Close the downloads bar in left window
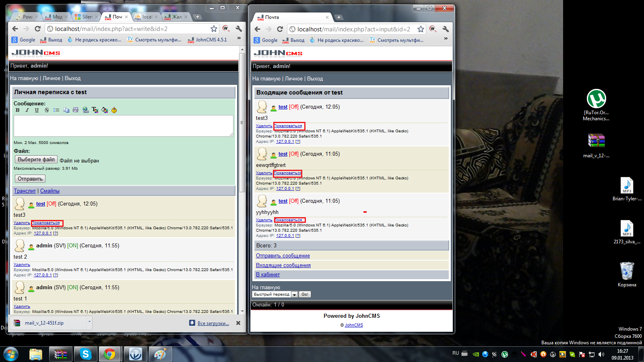 click(238, 323)
